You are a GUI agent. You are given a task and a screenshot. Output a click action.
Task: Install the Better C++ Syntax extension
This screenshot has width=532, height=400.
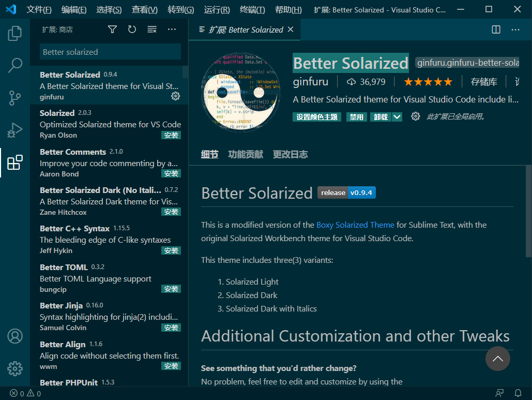click(171, 250)
